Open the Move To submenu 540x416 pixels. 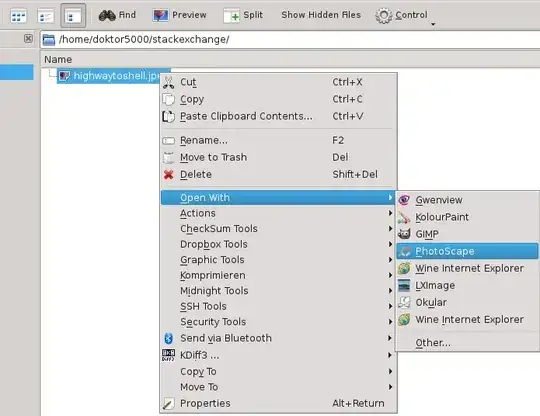[278, 387]
